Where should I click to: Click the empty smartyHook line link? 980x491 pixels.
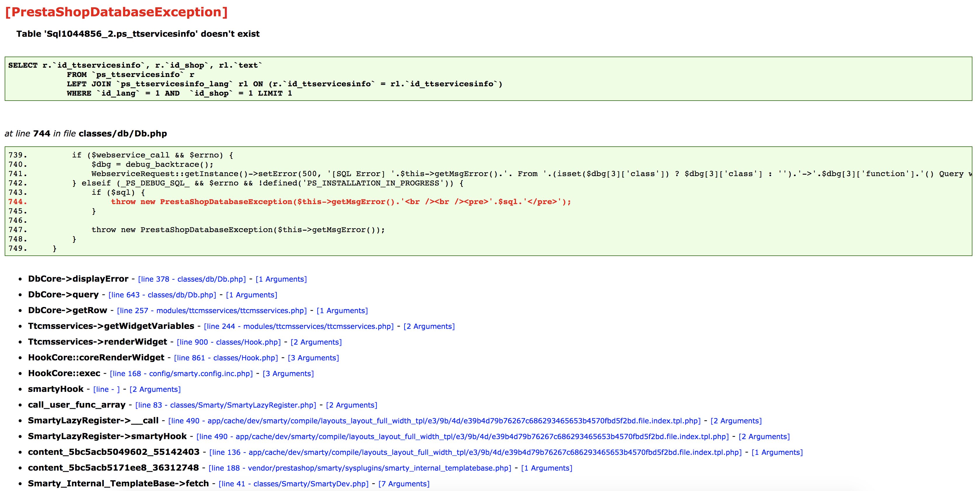point(106,390)
